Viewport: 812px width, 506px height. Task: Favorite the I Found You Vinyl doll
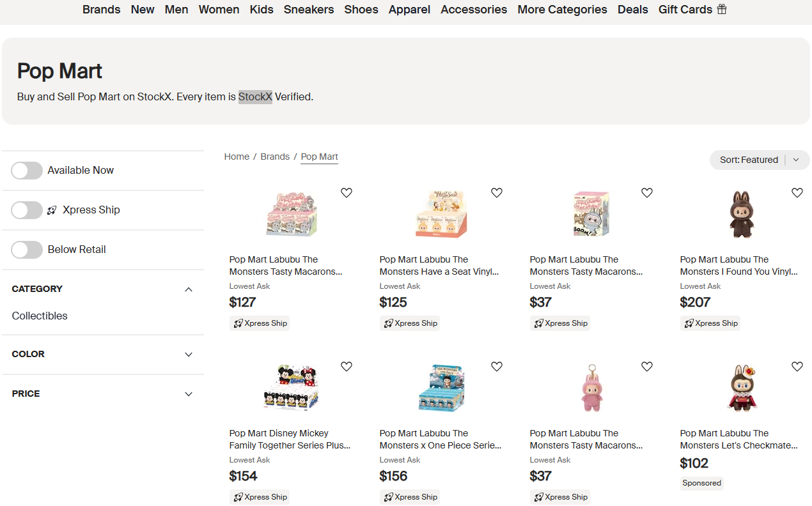point(797,193)
